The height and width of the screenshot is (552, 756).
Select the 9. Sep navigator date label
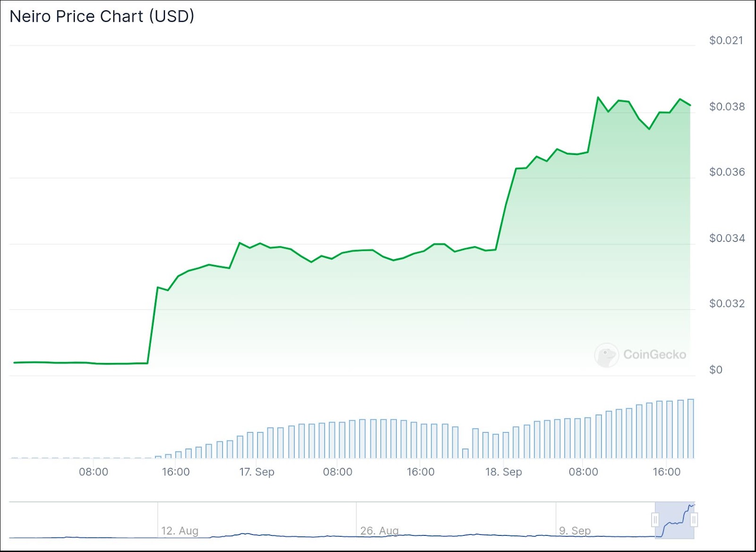coord(575,531)
